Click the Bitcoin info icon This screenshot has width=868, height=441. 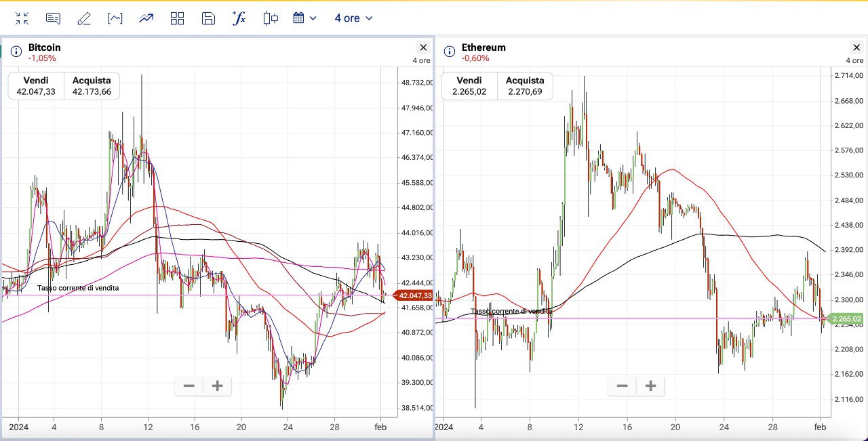coord(16,51)
